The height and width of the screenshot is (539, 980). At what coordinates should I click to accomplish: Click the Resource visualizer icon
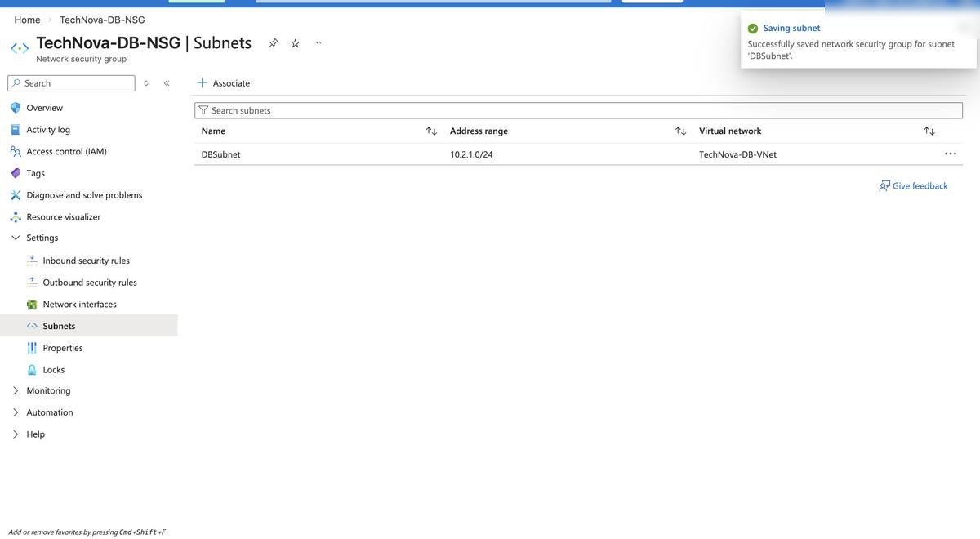coord(16,217)
